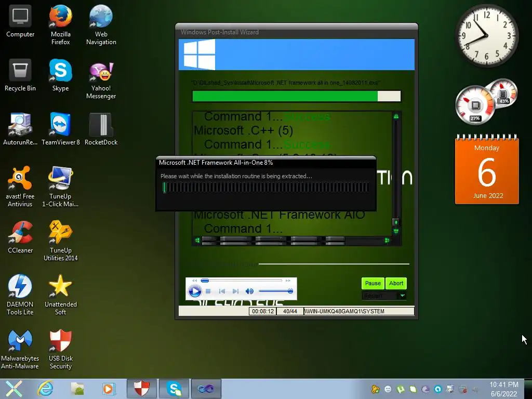This screenshot has width=532, height=399.
Task: Click the CPU meter gadget
Action: point(475,105)
